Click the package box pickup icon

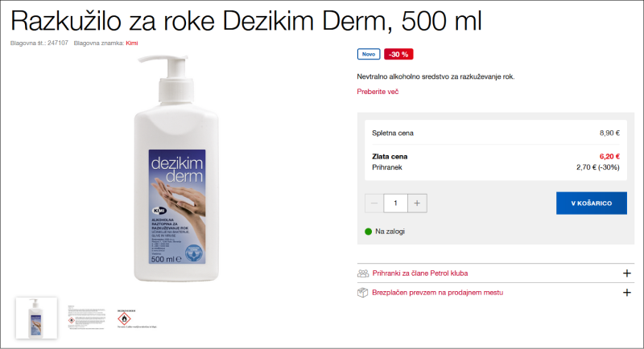click(362, 293)
